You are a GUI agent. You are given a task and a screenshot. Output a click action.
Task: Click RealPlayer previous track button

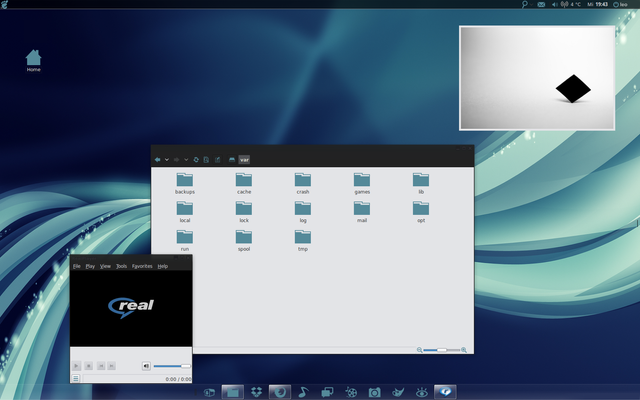pos(101,366)
